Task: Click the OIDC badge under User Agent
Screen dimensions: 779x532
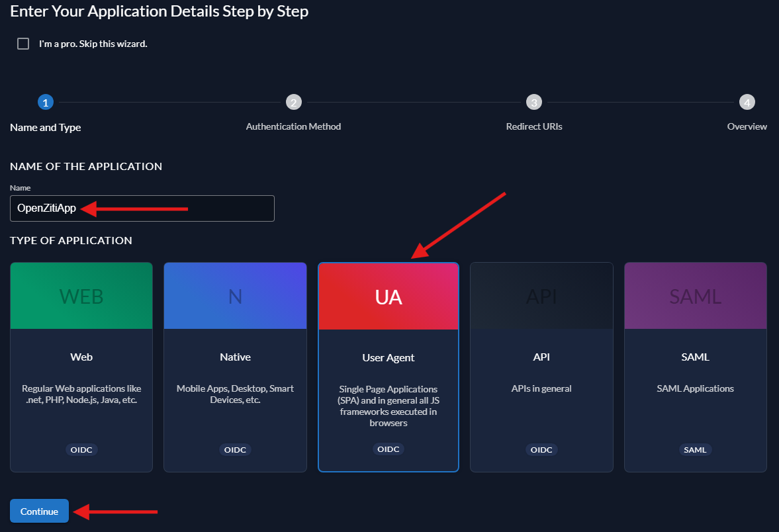Action: tap(388, 449)
